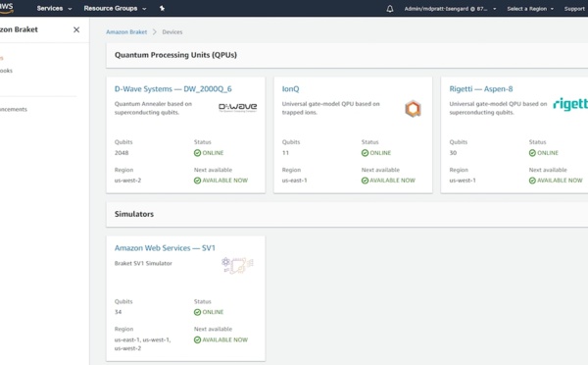This screenshot has width=588, height=365.
Task: Go to Amazon Braket breadcrumb link
Action: (126, 32)
